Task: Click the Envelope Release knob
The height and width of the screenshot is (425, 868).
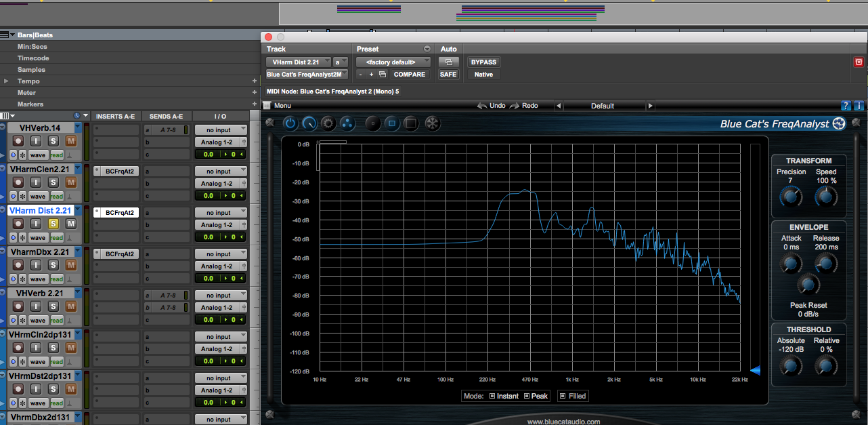Action: click(x=825, y=263)
